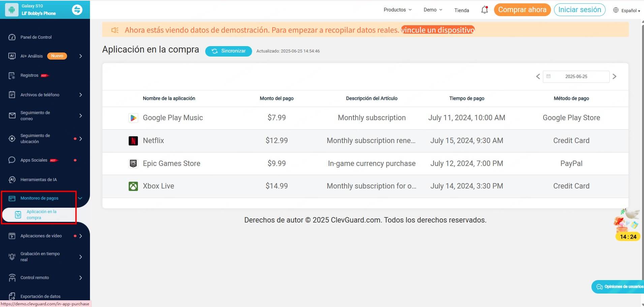This screenshot has width=644, height=307.
Task: Click the Comprar ahora button
Action: tap(522, 10)
